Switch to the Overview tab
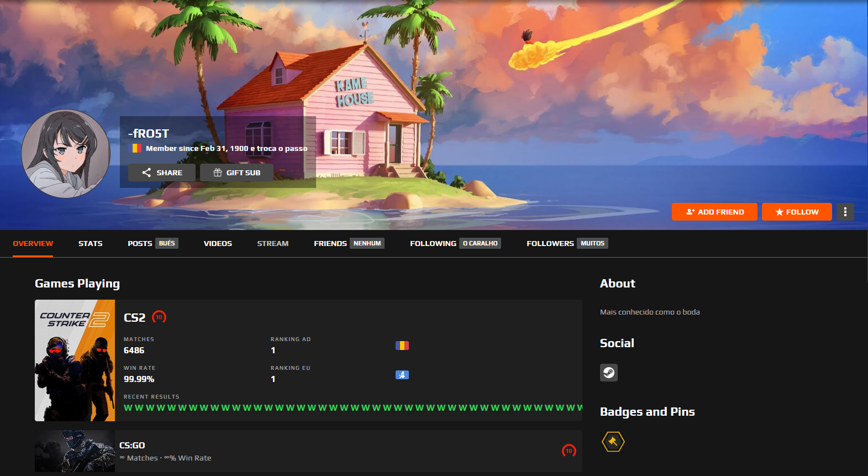The height and width of the screenshot is (476, 868). (33, 243)
